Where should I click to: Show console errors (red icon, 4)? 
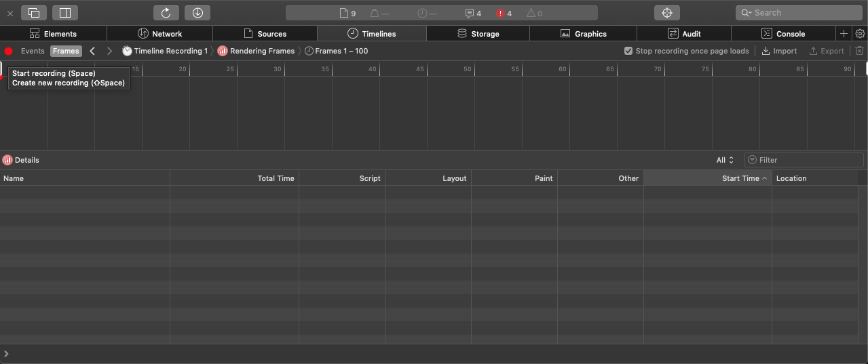coord(504,13)
